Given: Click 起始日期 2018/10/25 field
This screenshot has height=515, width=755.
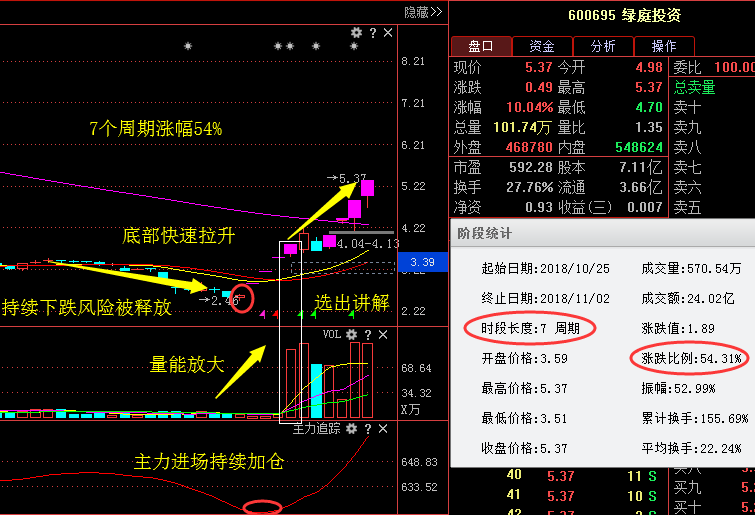Looking at the screenshot, I should 546,269.
